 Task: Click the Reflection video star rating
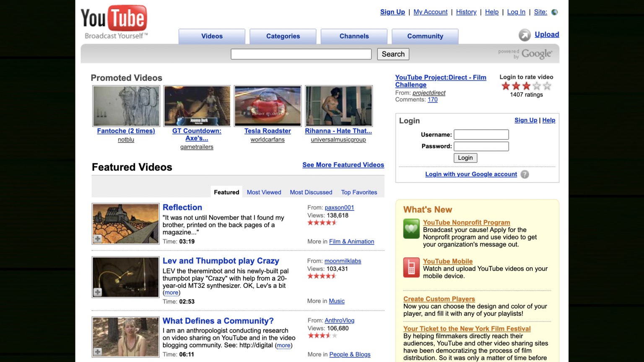pos(322,222)
